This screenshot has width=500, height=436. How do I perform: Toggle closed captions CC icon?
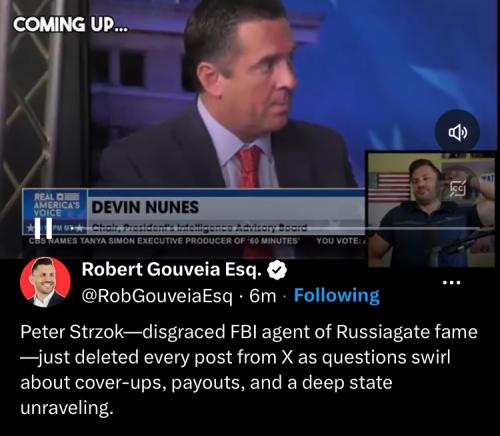coord(457,189)
